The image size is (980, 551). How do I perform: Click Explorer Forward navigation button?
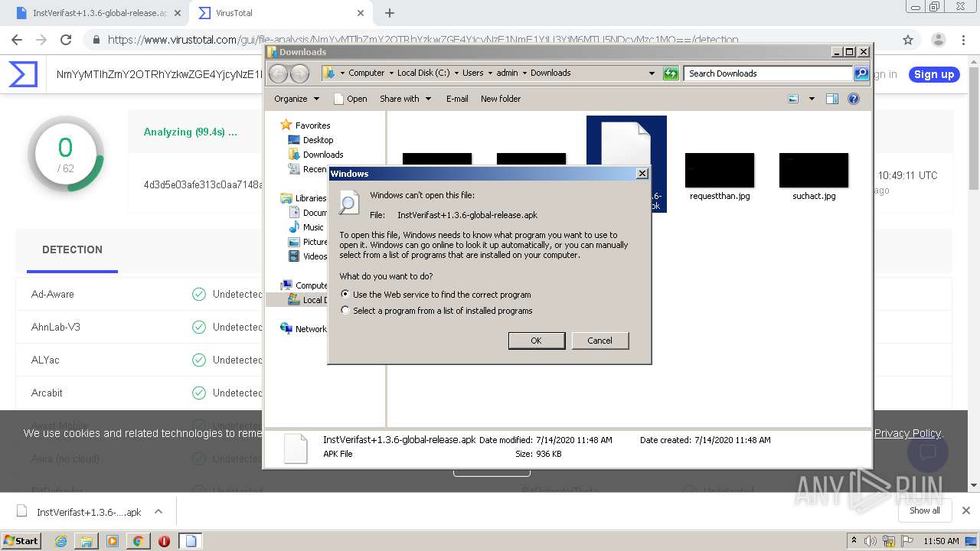click(x=299, y=73)
